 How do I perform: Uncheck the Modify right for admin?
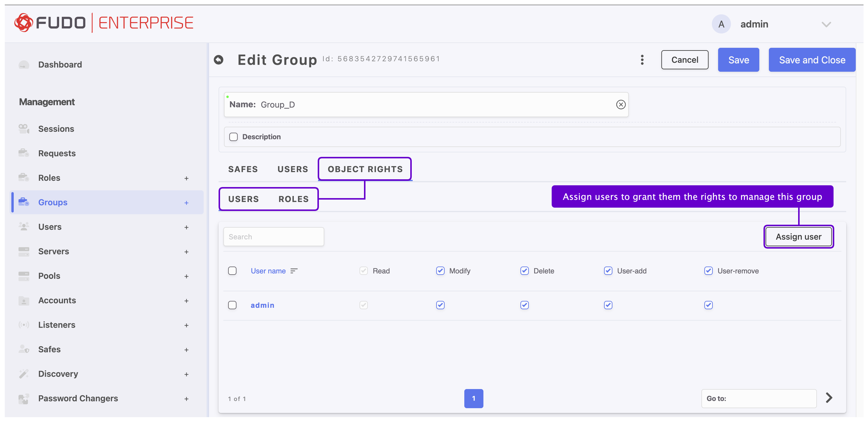coord(440,305)
